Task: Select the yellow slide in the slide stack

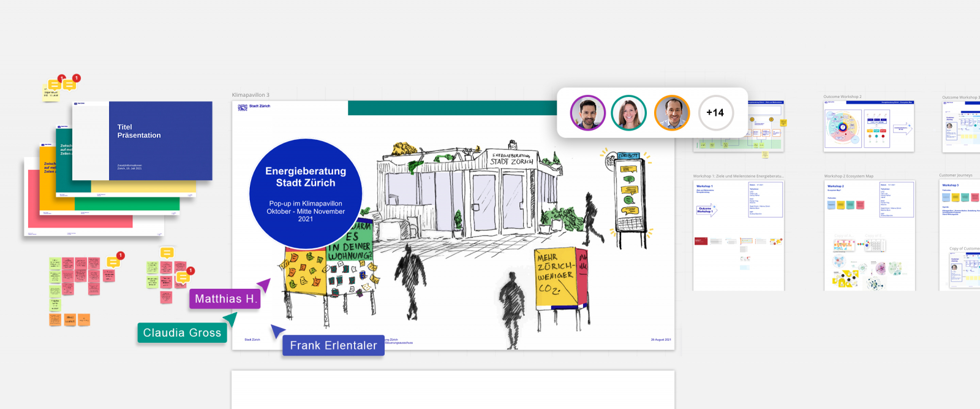Action: pyautogui.click(x=48, y=178)
